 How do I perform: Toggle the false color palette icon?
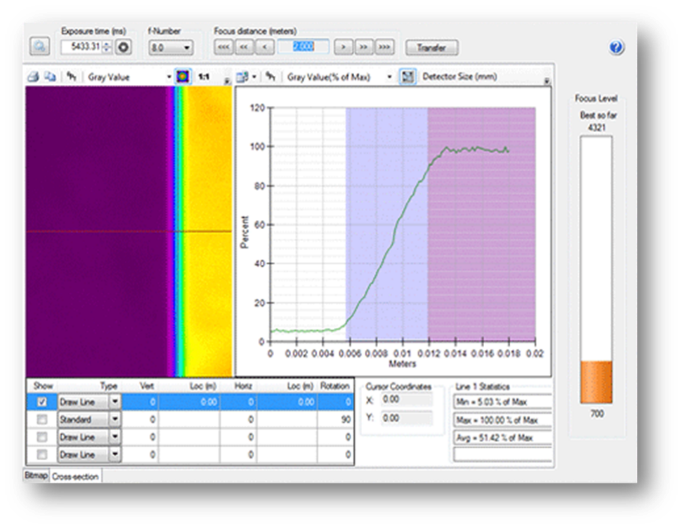pos(182,76)
